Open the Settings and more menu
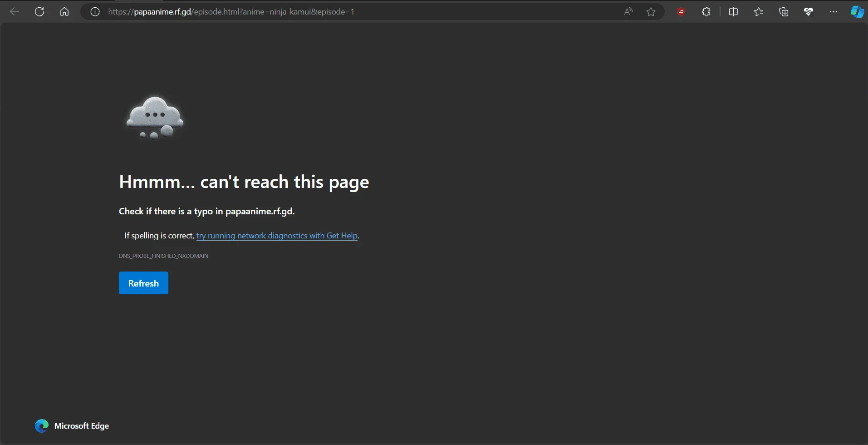The height and width of the screenshot is (445, 868). pyautogui.click(x=834, y=12)
